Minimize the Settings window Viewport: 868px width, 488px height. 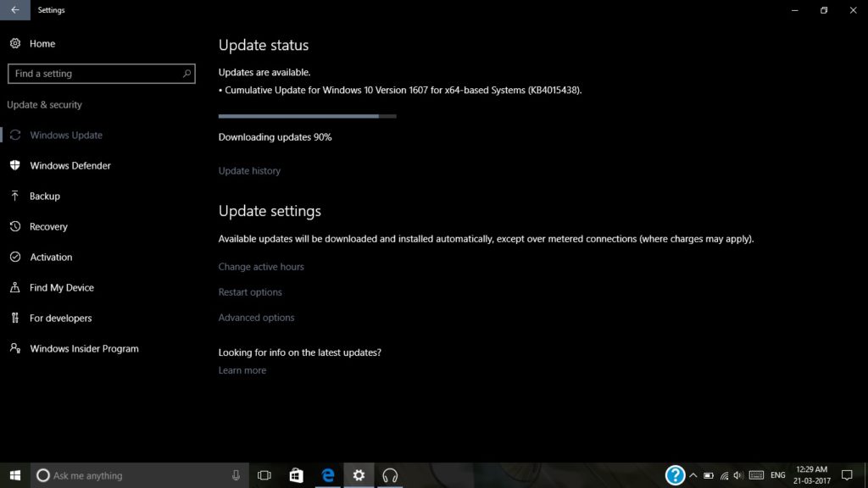[x=795, y=10]
